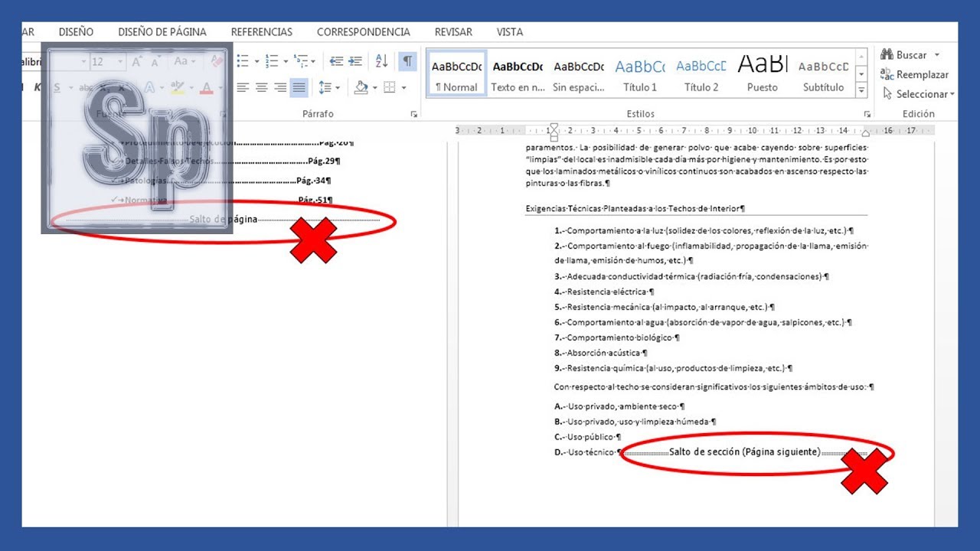The width and height of the screenshot is (980, 551).
Task: Apply red font color
Action: 206,88
